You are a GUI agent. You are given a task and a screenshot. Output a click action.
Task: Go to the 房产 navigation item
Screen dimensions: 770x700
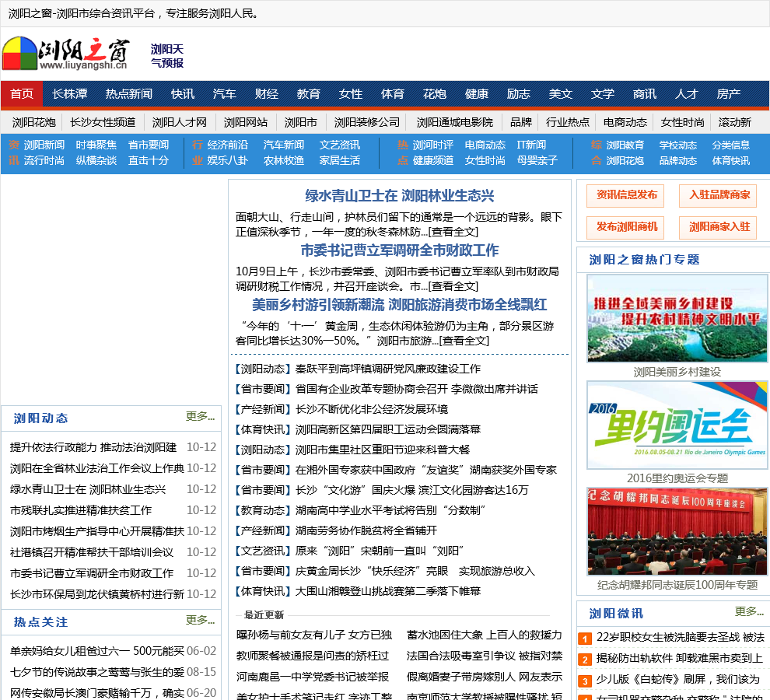coord(729,94)
